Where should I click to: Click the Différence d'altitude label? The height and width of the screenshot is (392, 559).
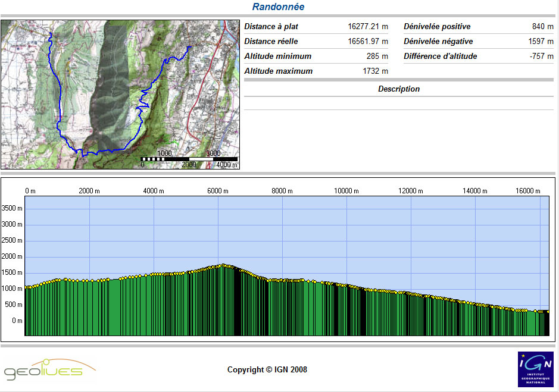tap(440, 57)
